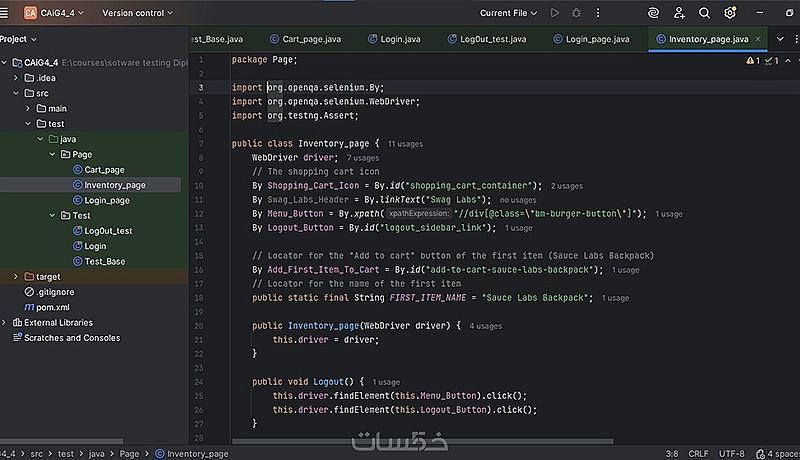Open the AI Assistant swirl icon
The image size is (800, 460).
654,13
